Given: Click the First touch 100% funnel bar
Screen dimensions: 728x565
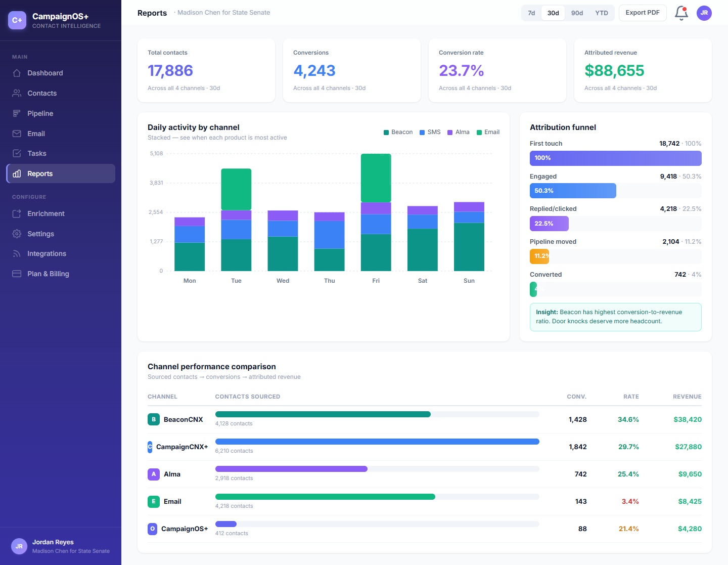Looking at the screenshot, I should point(616,158).
